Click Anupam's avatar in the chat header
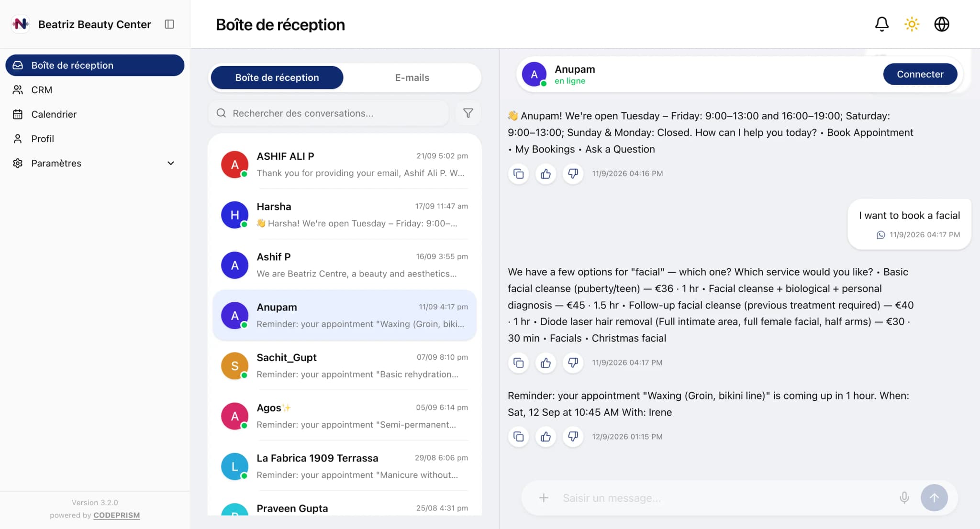The image size is (980, 529). point(534,74)
